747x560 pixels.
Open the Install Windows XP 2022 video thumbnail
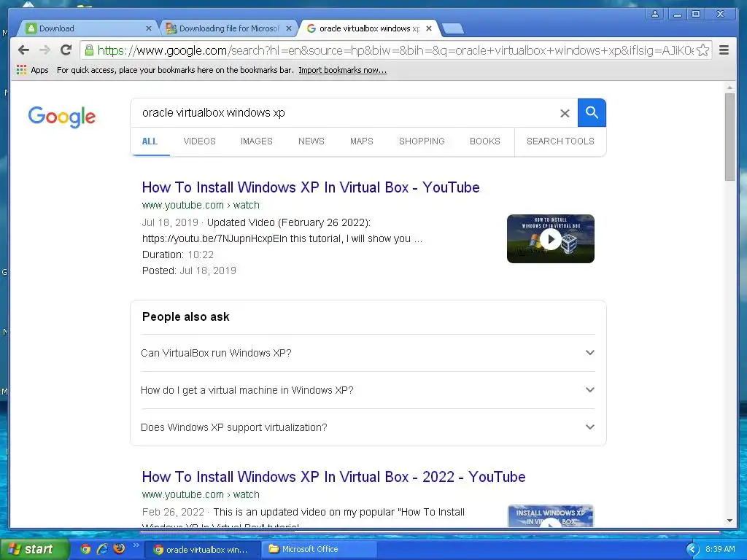click(x=551, y=516)
